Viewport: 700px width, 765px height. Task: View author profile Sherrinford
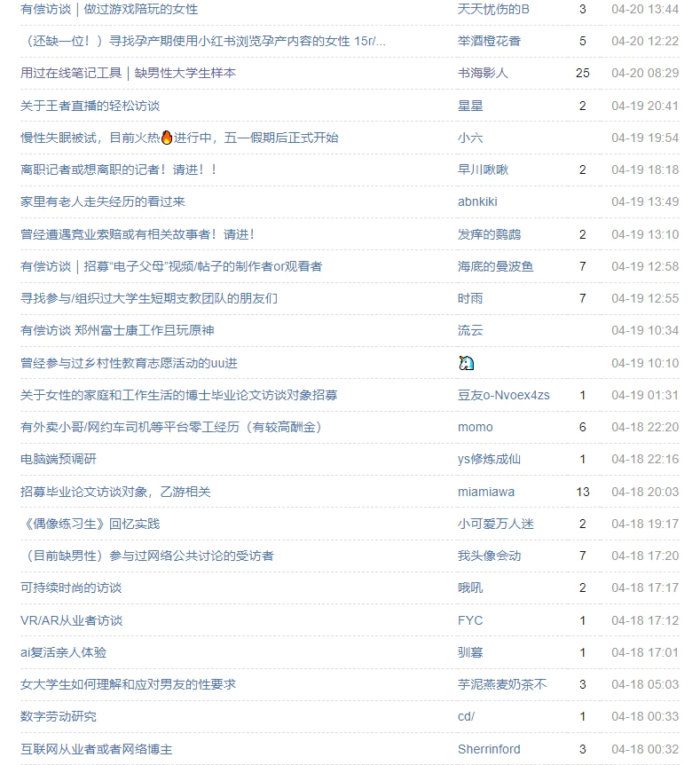pyautogui.click(x=489, y=749)
